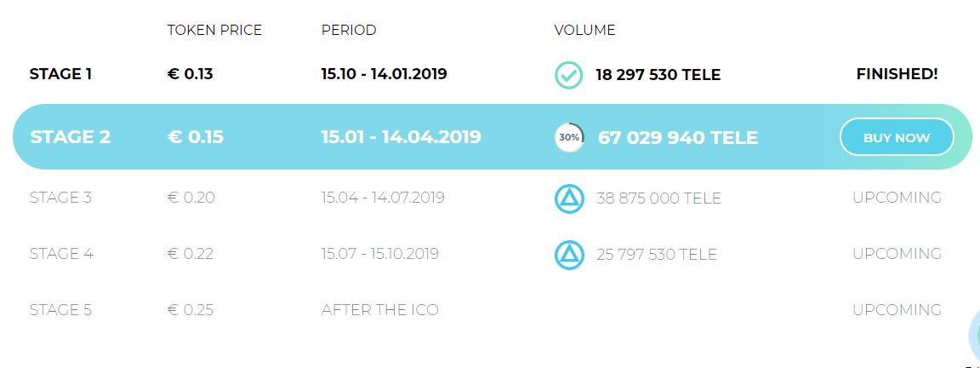Click the € 0.15 token price
The image size is (980, 368).
point(196,137)
